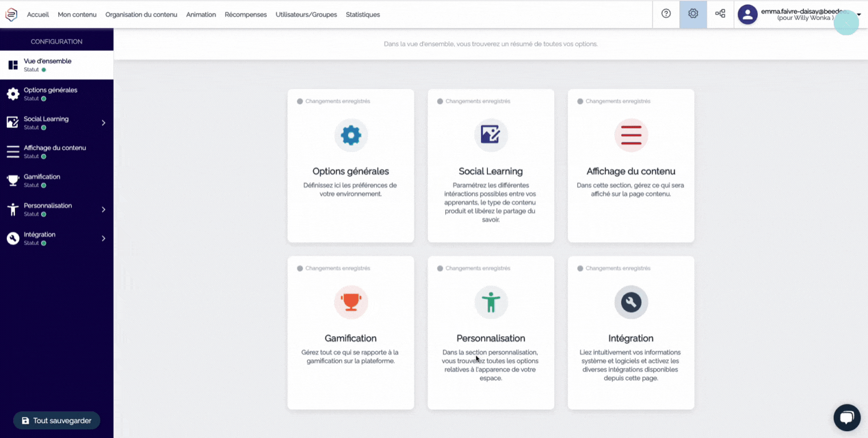The image size is (868, 438).
Task: Expand the Intégration sidebar section
Action: [x=104, y=238]
